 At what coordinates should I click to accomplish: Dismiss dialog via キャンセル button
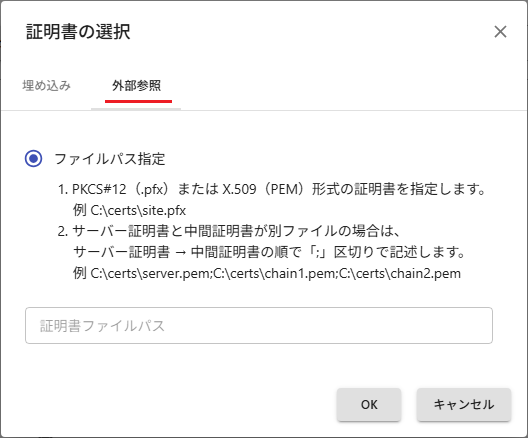464,405
